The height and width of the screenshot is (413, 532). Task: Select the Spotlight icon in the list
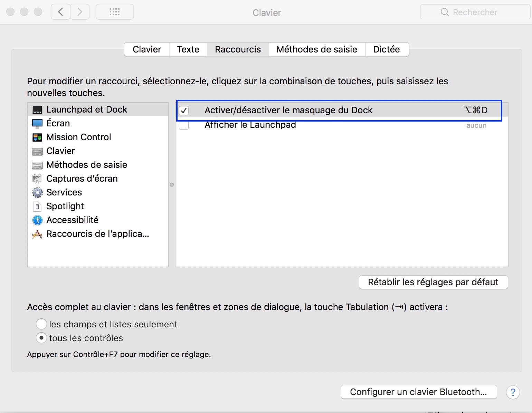click(x=37, y=206)
